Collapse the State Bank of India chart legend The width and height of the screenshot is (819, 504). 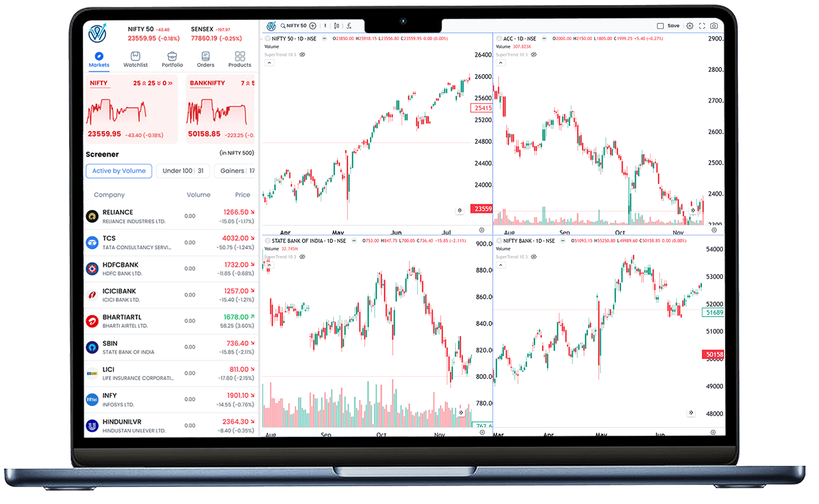269,265
